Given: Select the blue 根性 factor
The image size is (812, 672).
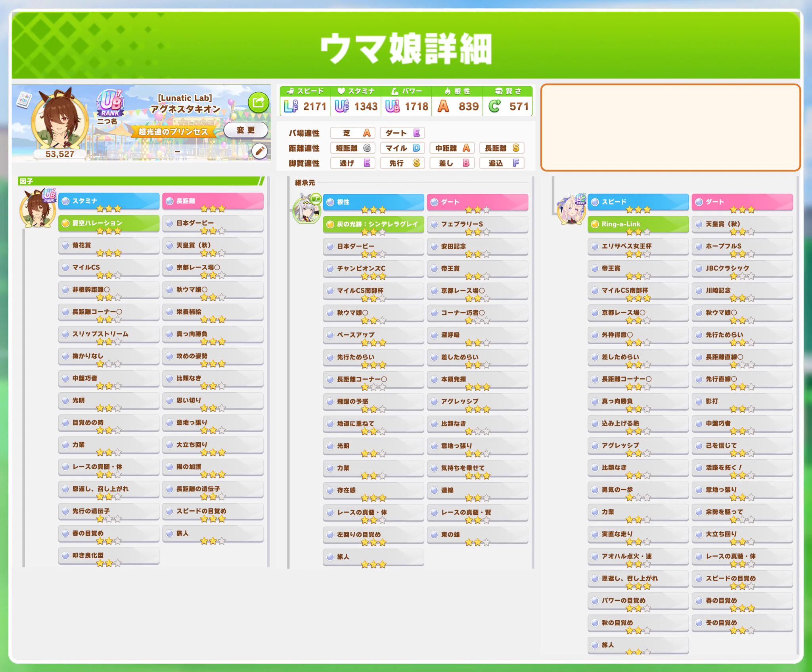Looking at the screenshot, I should click(373, 202).
